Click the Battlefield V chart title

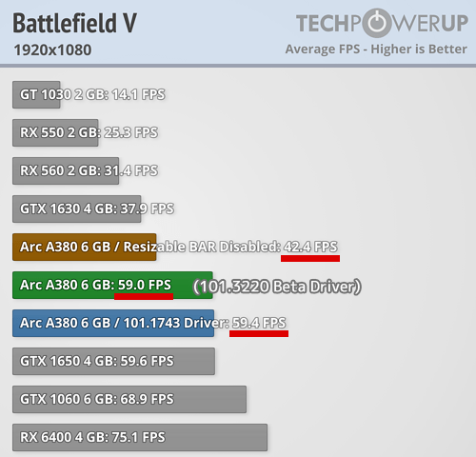[x=75, y=23]
